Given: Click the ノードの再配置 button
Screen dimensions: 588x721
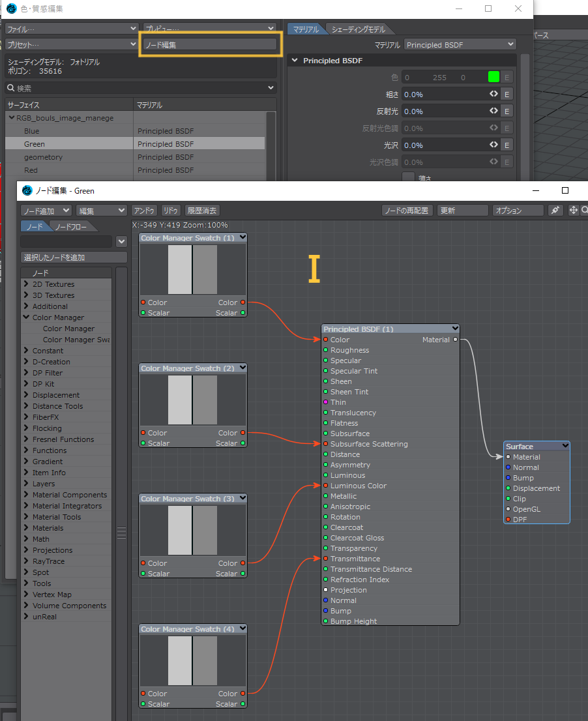Looking at the screenshot, I should coord(406,210).
